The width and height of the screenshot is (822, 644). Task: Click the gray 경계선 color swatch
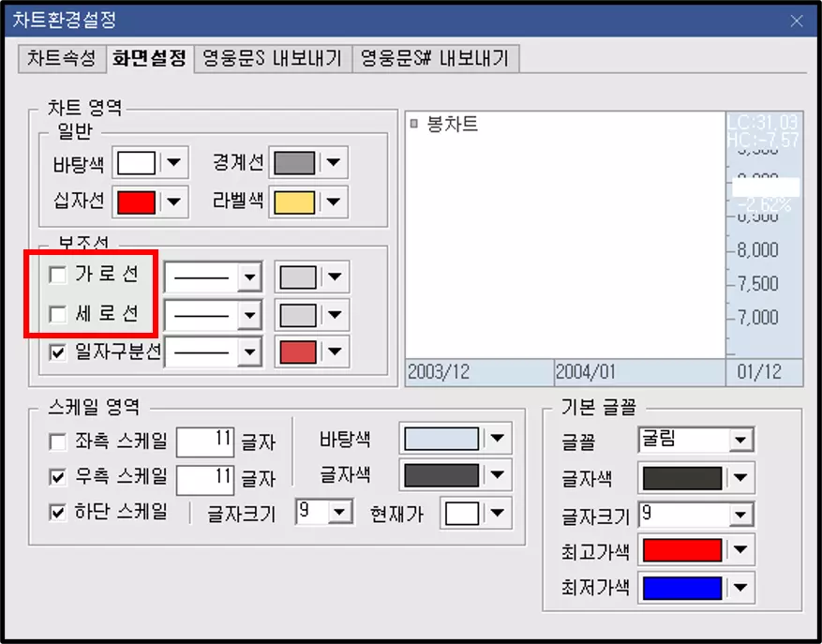pos(294,163)
